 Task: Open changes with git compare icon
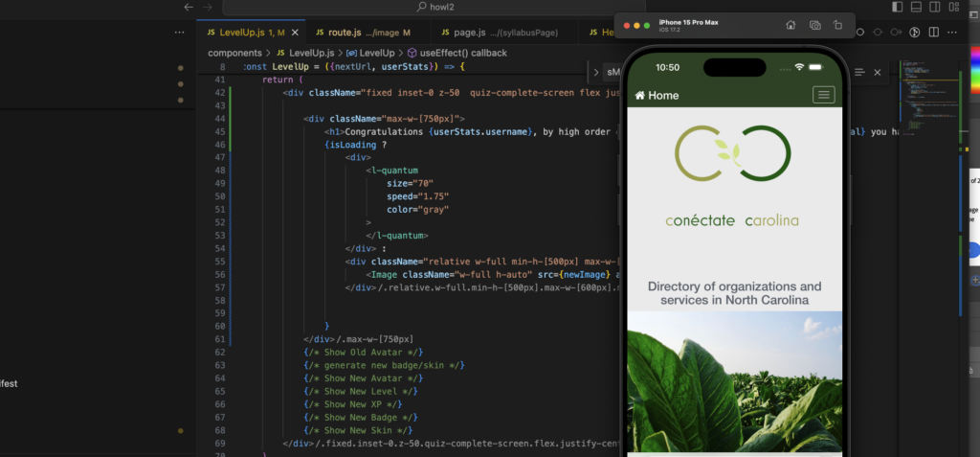[915, 32]
